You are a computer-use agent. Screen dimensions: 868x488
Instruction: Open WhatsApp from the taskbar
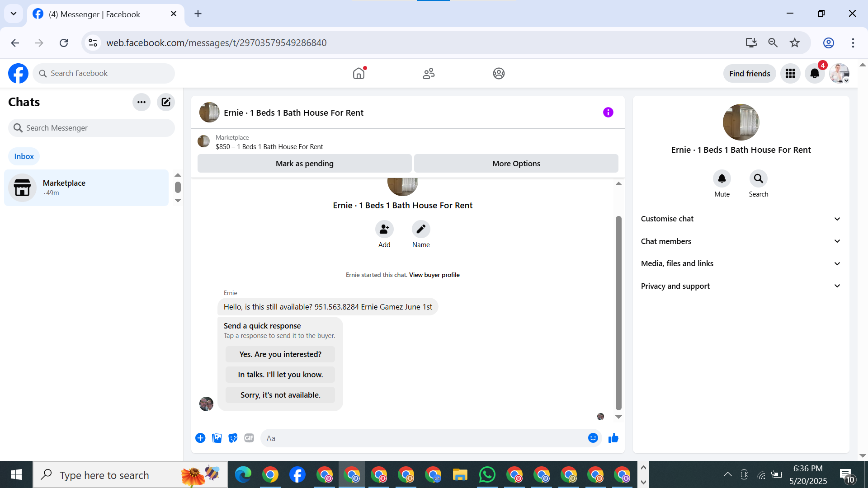487,475
